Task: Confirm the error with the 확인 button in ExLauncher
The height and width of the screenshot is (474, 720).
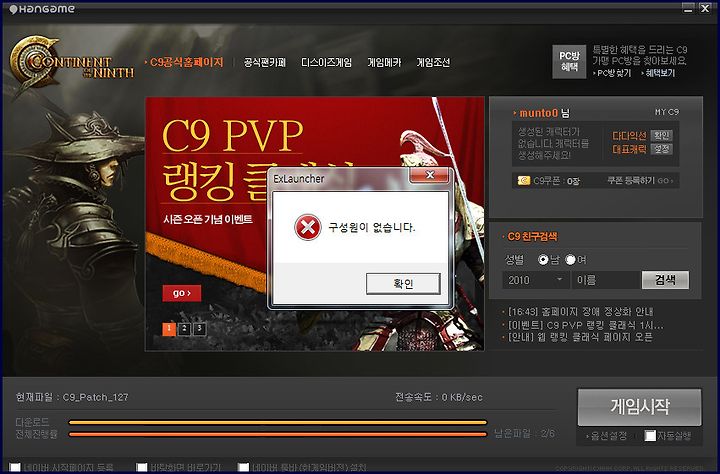Action: (x=403, y=283)
